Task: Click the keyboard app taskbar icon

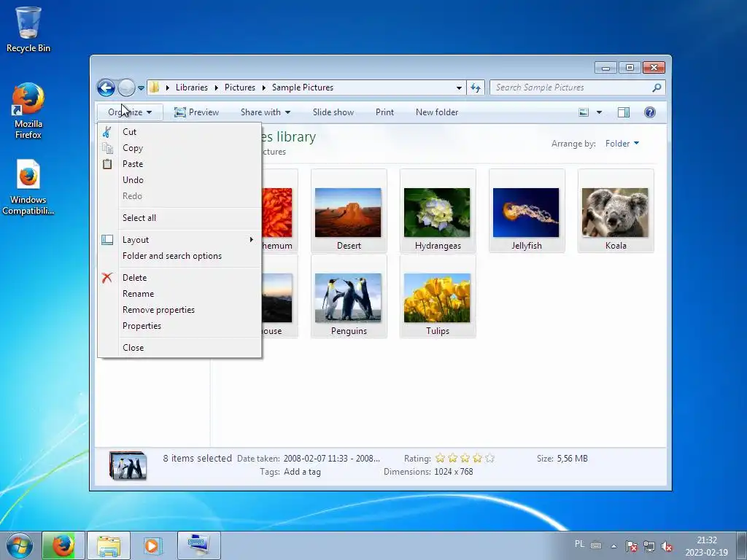Action: 199,545
